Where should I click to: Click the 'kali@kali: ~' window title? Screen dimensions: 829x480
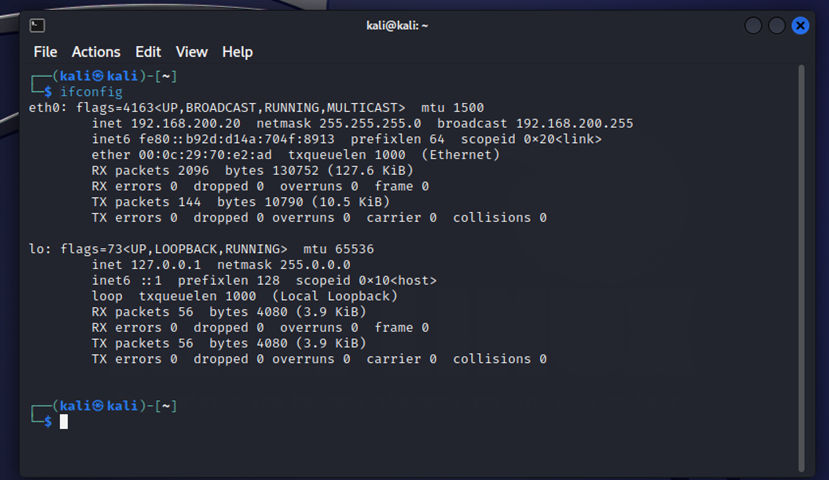tap(397, 25)
